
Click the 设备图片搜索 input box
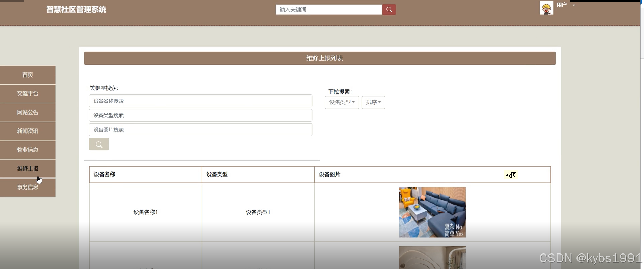coord(200,130)
